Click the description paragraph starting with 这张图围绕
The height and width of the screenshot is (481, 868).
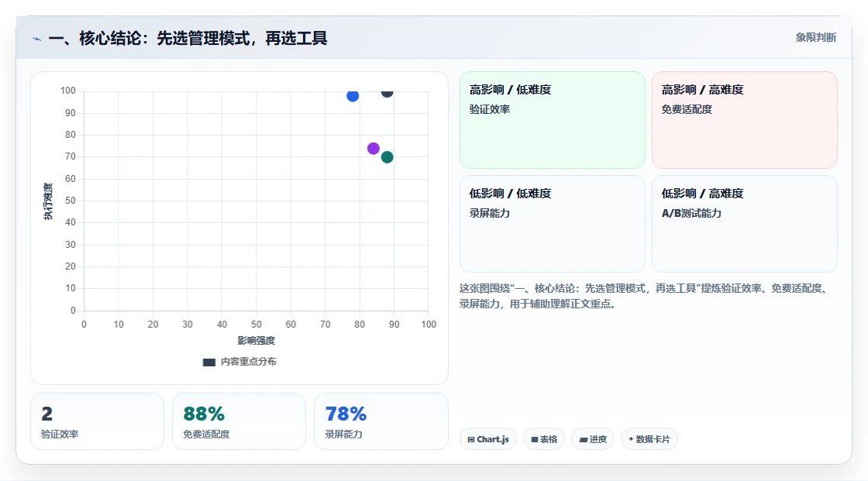pyautogui.click(x=644, y=296)
